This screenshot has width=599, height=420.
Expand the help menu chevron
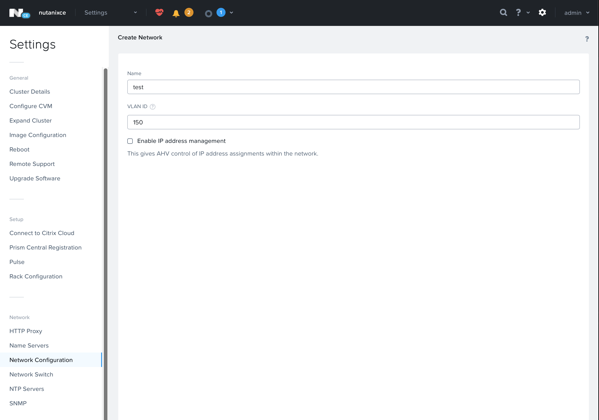(x=528, y=13)
